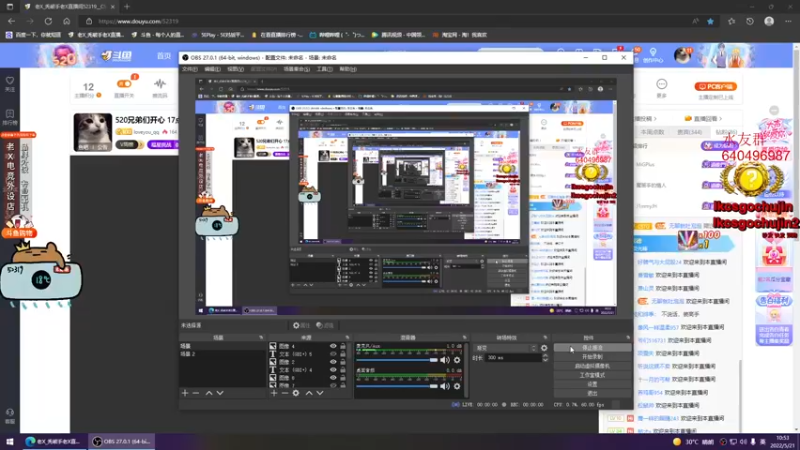Pop out the sources dock panel
800x450 pixels.
pos(347,337)
